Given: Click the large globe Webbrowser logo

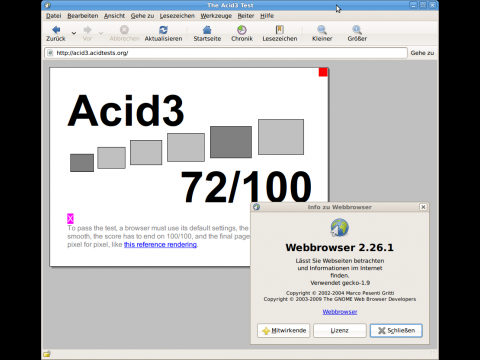Looking at the screenshot, I should (x=340, y=227).
